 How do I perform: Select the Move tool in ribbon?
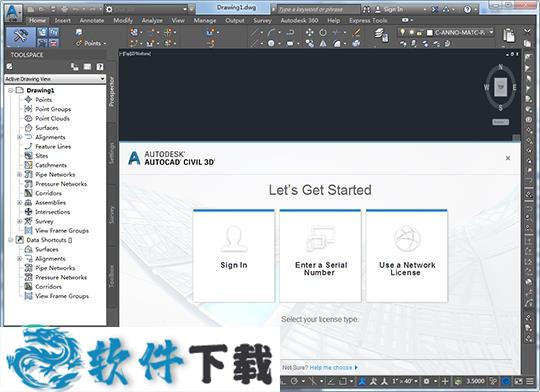(309, 33)
